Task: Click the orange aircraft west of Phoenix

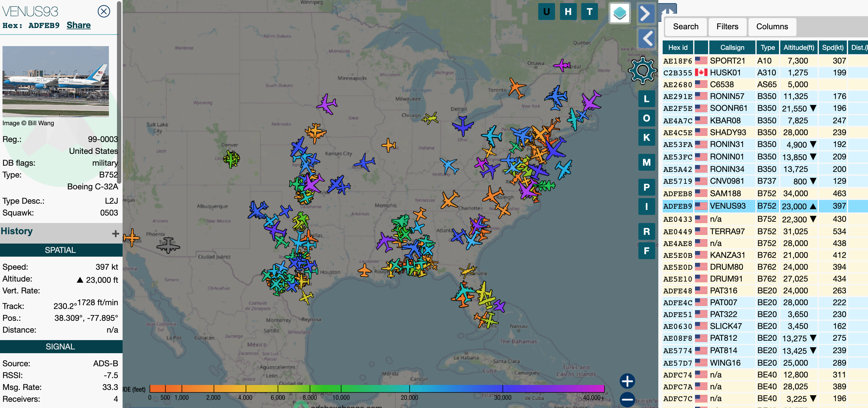Action: (131, 237)
